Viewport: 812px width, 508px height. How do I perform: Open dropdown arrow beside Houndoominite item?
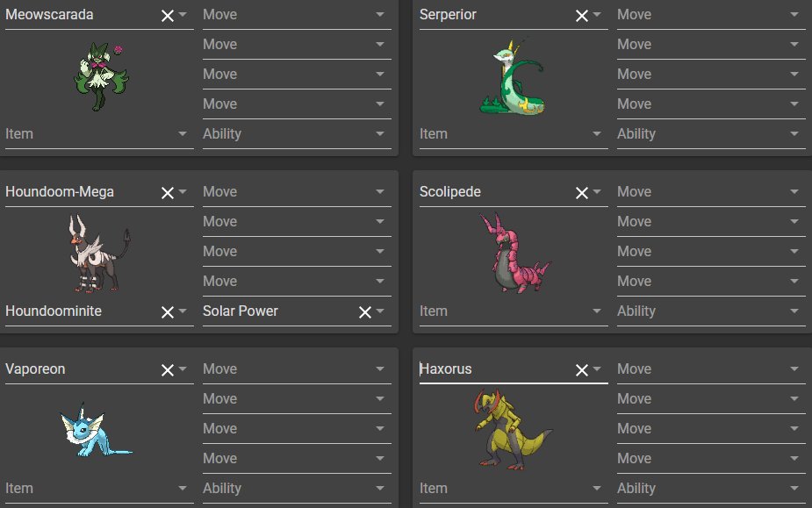coord(183,311)
